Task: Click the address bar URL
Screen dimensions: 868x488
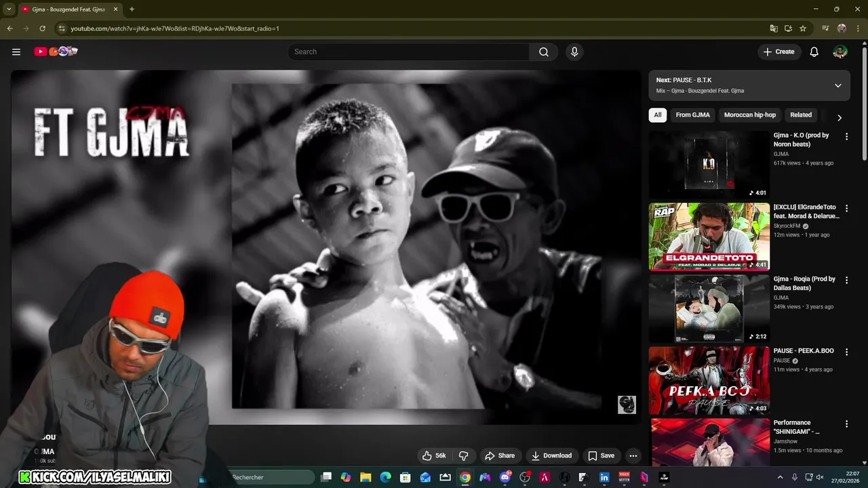Action: click(x=175, y=28)
